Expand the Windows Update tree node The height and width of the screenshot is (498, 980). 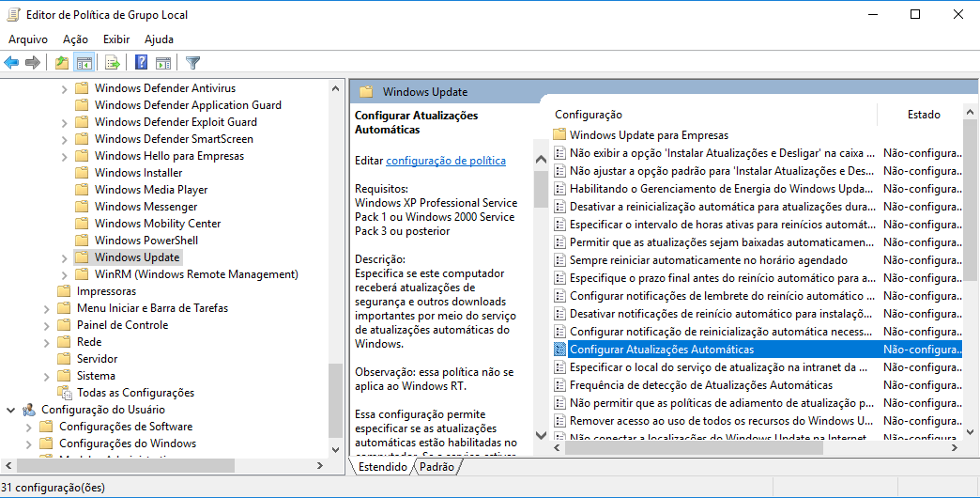click(64, 257)
